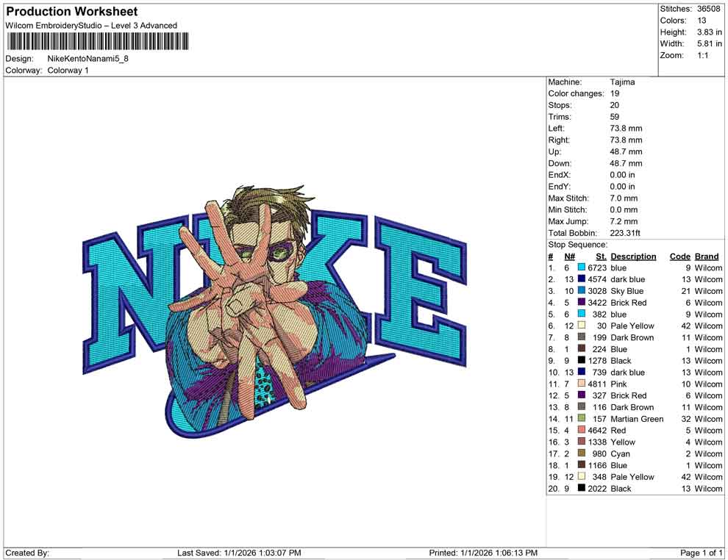Select the Color changes value 19
728x560 pixels.
(x=614, y=94)
